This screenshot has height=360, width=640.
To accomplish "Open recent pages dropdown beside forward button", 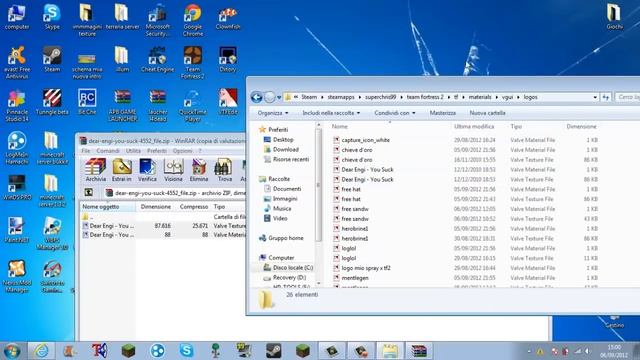I will [279, 98].
